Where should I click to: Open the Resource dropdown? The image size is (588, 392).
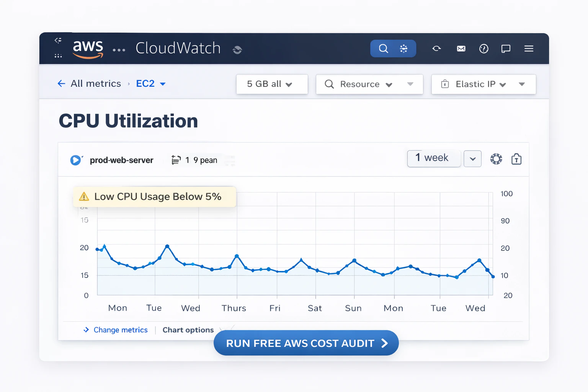pyautogui.click(x=389, y=85)
